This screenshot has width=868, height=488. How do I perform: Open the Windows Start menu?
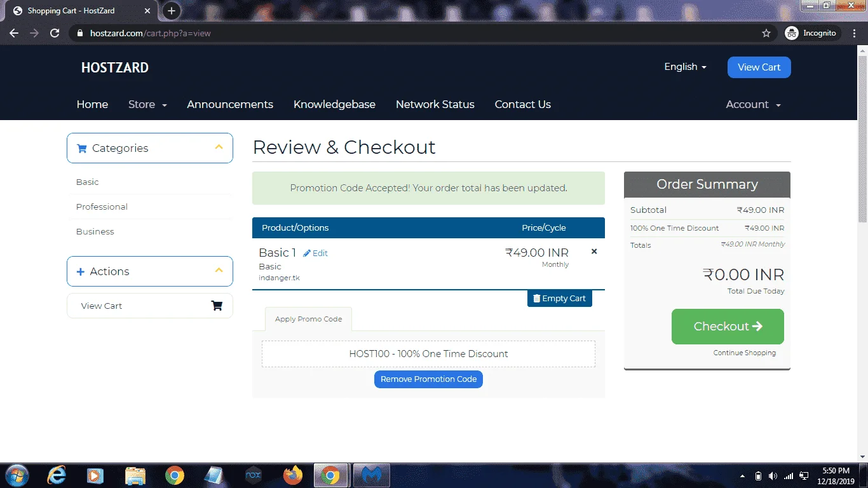coord(17,475)
